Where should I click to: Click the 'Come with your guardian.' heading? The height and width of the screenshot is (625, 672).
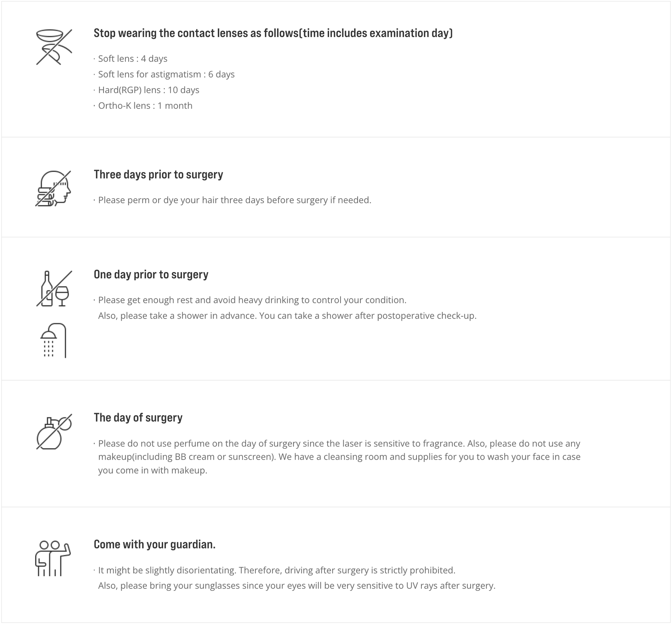(x=154, y=544)
